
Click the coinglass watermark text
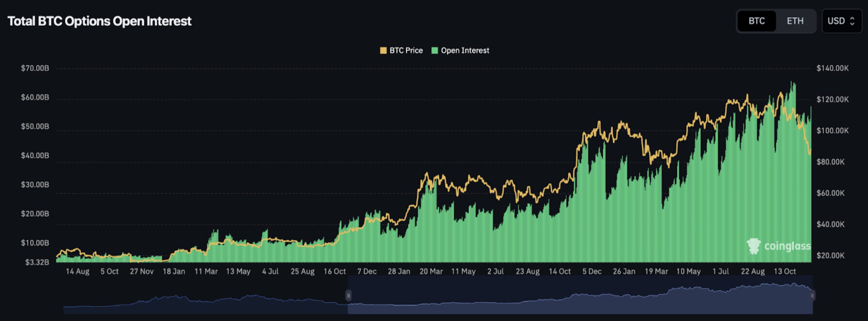787,246
